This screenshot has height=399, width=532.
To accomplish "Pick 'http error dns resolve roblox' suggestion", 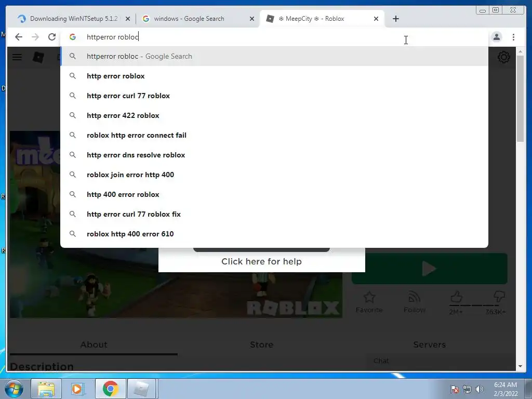I will [274, 155].
